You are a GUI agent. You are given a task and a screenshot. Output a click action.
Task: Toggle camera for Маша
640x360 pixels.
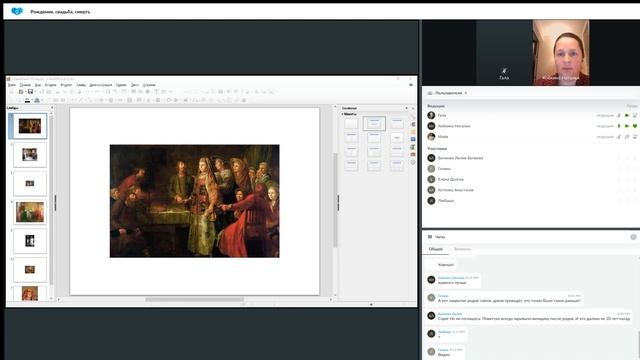point(627,137)
